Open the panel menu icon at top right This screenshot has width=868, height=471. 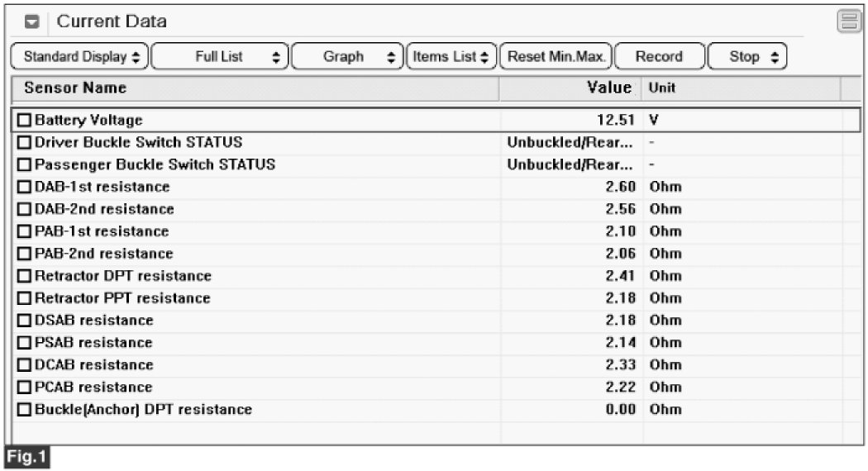point(848,21)
